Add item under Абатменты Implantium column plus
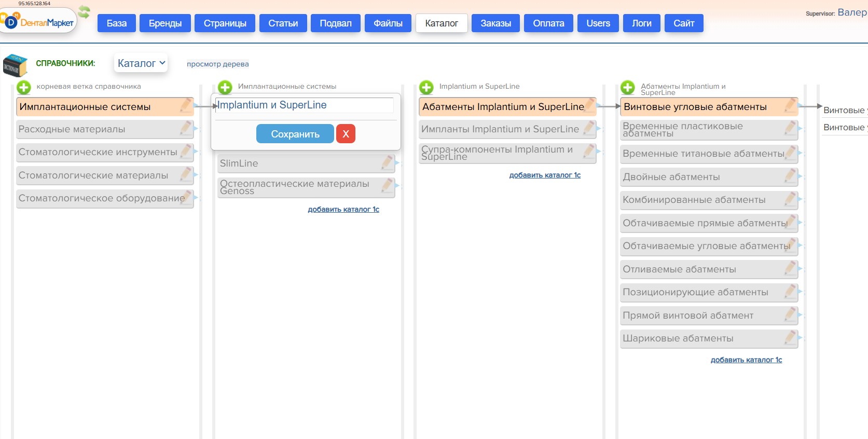The image size is (868, 439). tap(628, 87)
